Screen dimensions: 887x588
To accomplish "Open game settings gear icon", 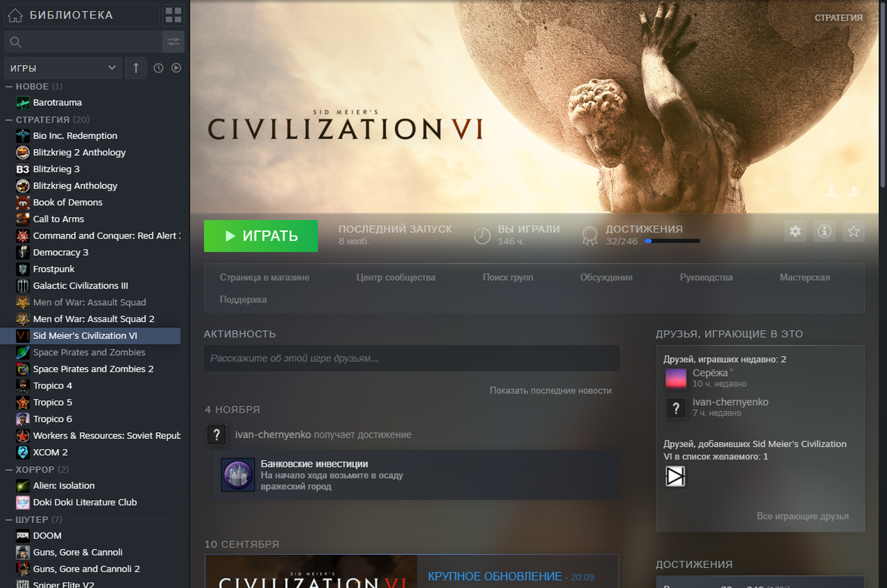I will pos(795,231).
